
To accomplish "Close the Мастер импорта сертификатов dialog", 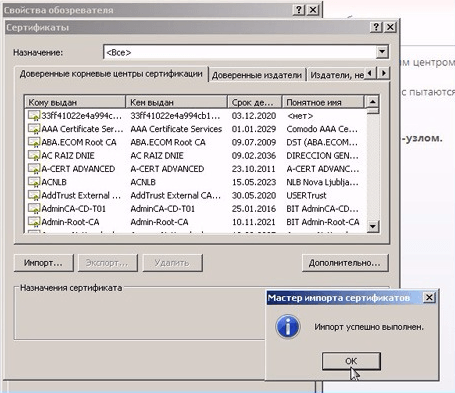I will [x=429, y=297].
